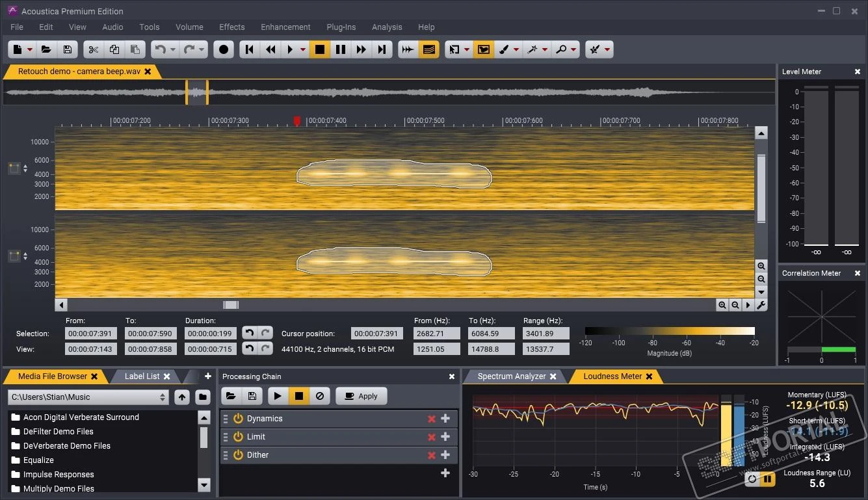Open the Enhancement menu
The width and height of the screenshot is (868, 500).
pyautogui.click(x=285, y=27)
